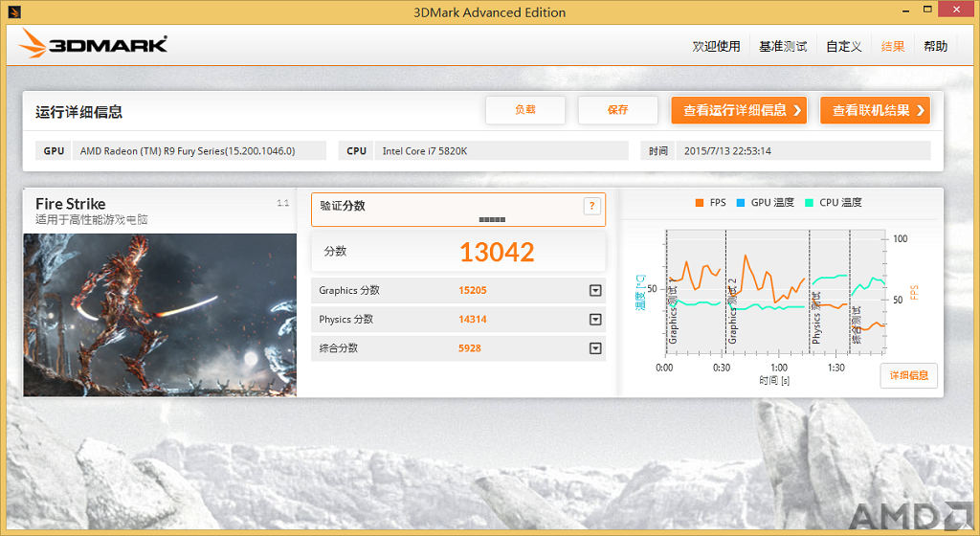Click the CPU 温度 green legend swatch
This screenshot has height=536, width=980.
coord(809,202)
